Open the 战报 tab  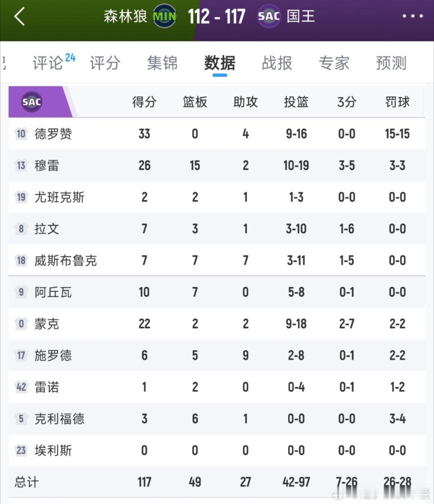coord(277,63)
